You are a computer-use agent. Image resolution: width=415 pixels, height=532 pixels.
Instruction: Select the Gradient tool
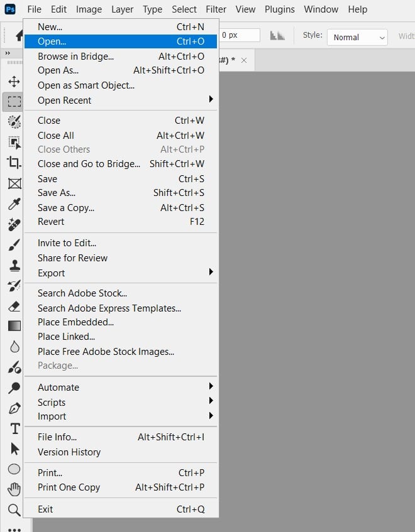pos(14,326)
